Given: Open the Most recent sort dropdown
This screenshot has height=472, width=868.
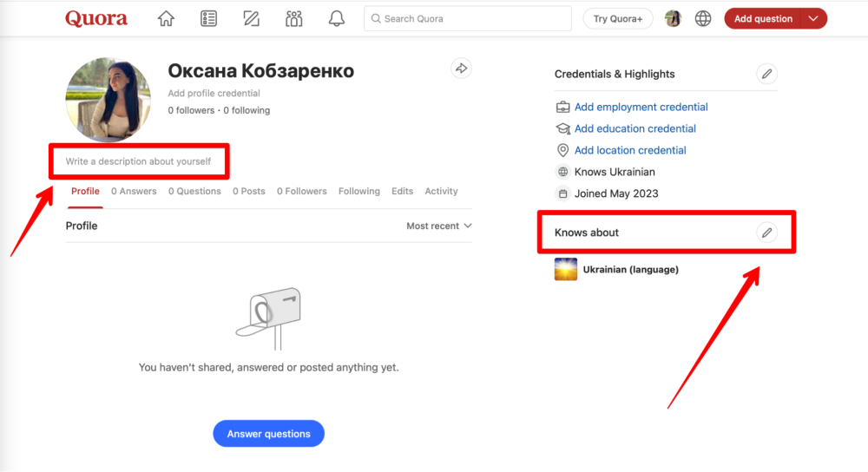Looking at the screenshot, I should point(439,226).
